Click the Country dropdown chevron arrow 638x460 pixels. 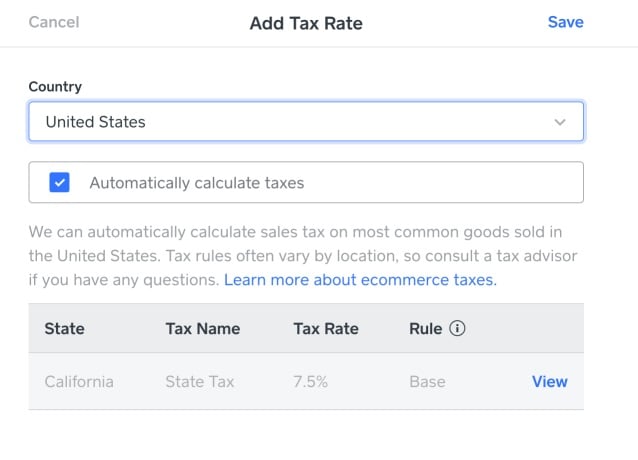click(560, 122)
